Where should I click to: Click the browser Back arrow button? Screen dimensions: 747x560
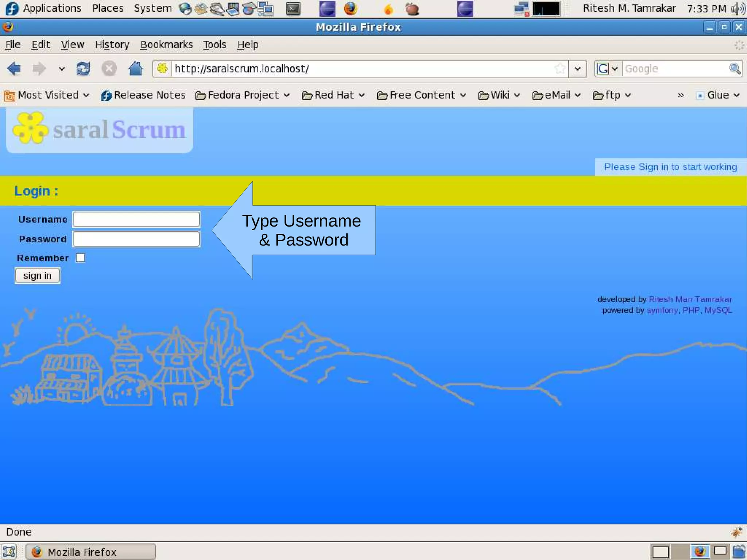pos(14,69)
